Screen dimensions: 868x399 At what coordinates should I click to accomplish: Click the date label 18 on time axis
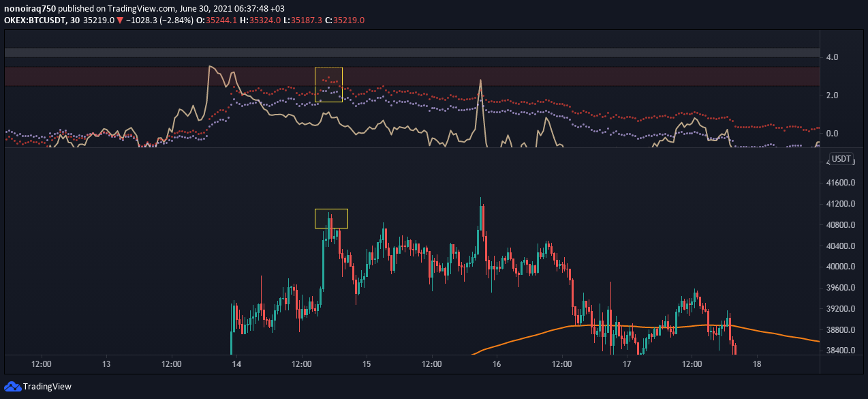pos(757,364)
